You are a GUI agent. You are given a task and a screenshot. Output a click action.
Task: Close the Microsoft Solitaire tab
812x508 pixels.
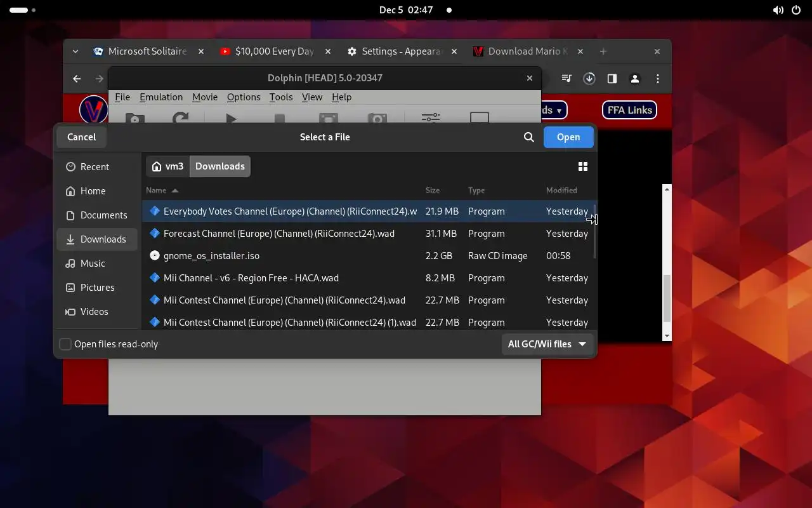coord(201,51)
